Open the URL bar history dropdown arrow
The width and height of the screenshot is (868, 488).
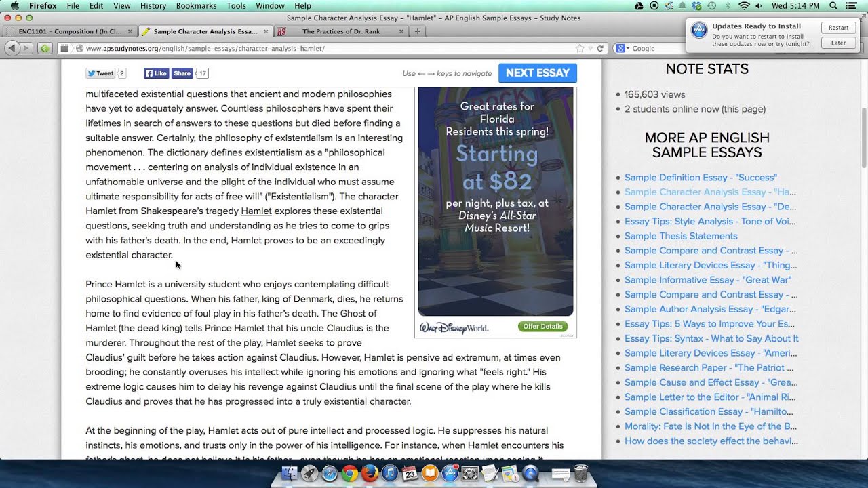tap(590, 49)
